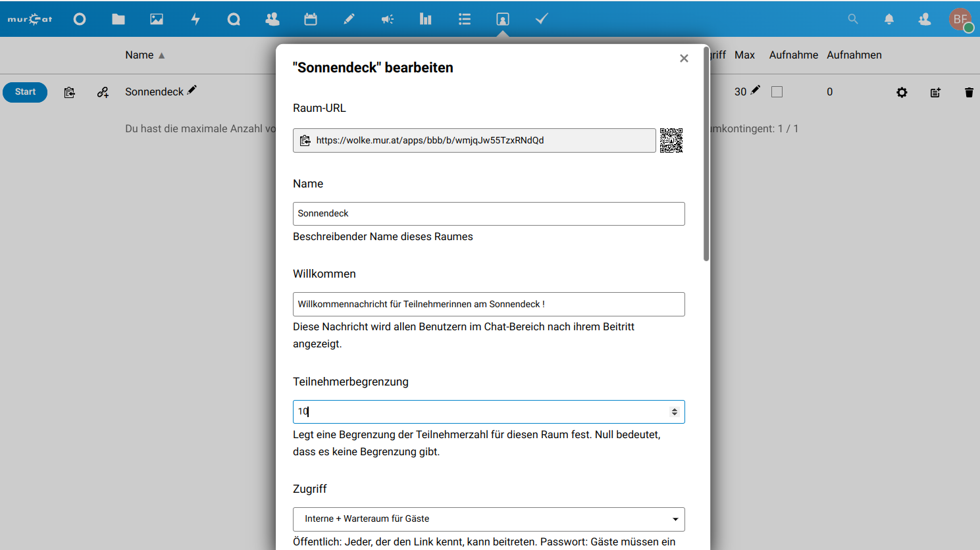Click the QR code for the room URL
This screenshot has height=550, width=980.
coord(671,140)
